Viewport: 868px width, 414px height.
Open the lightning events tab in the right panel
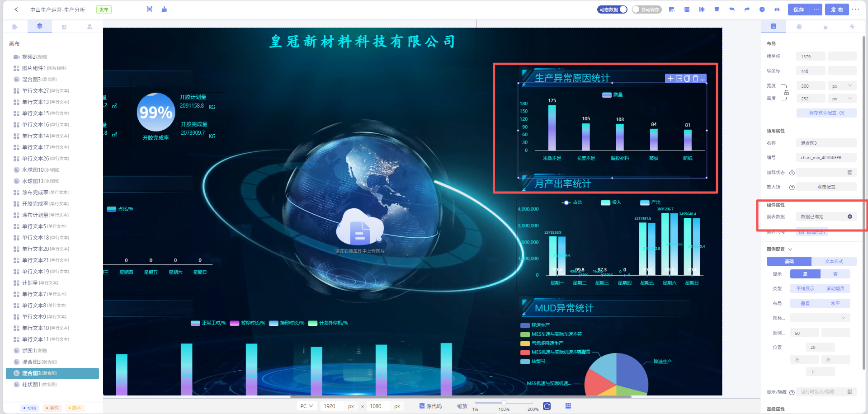tap(852, 27)
